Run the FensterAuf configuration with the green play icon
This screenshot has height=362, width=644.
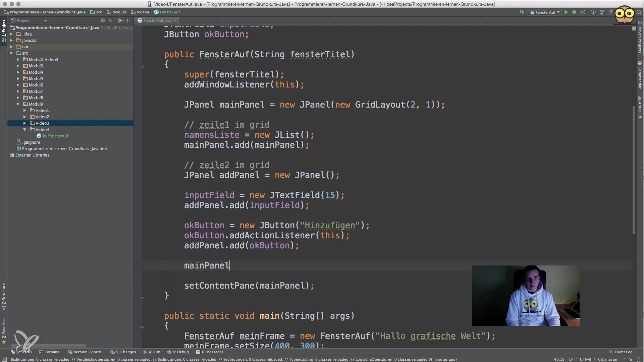point(566,12)
